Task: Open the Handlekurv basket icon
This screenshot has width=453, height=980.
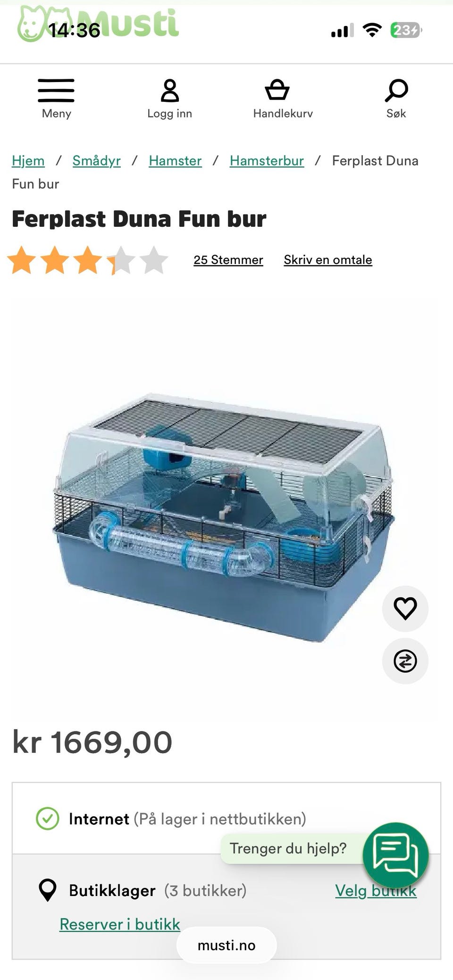Action: click(277, 90)
